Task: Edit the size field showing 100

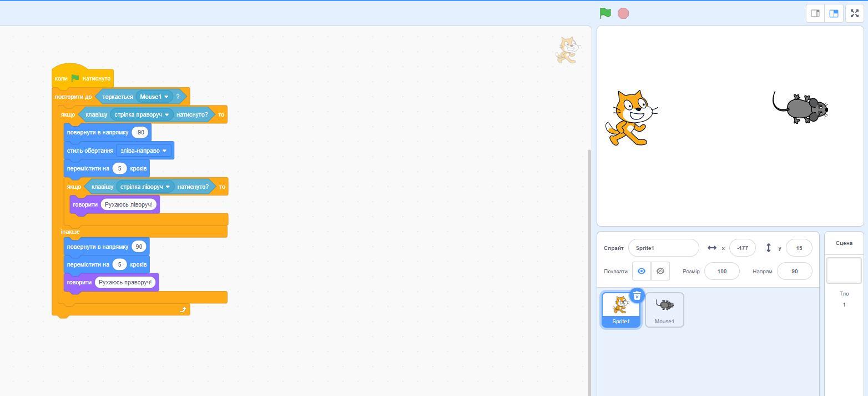Action: tap(722, 271)
